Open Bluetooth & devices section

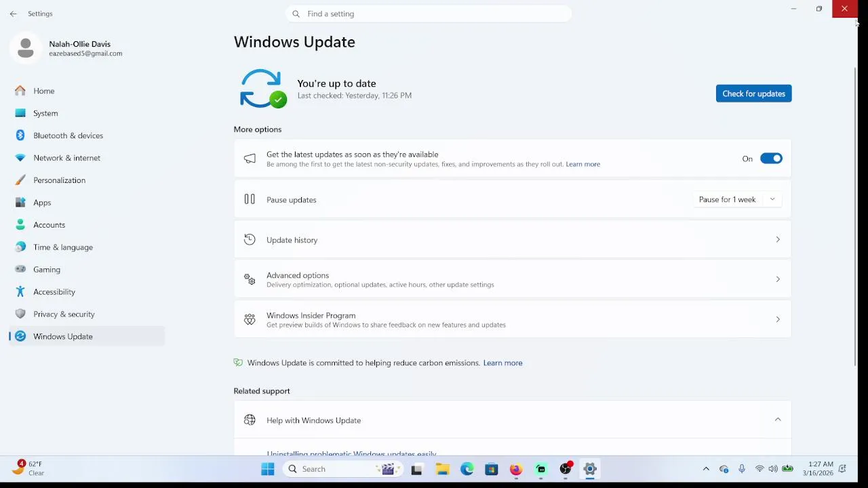pos(87,136)
